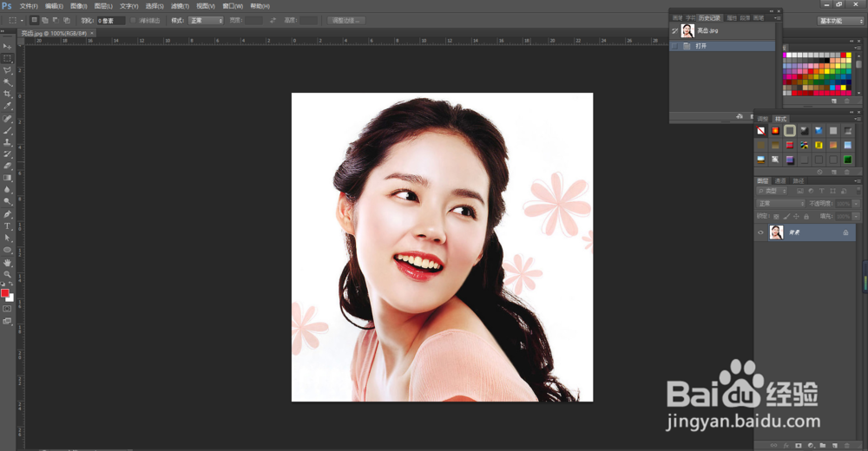The height and width of the screenshot is (451, 868).
Task: Swap foreground and background colors
Action: click(x=11, y=284)
